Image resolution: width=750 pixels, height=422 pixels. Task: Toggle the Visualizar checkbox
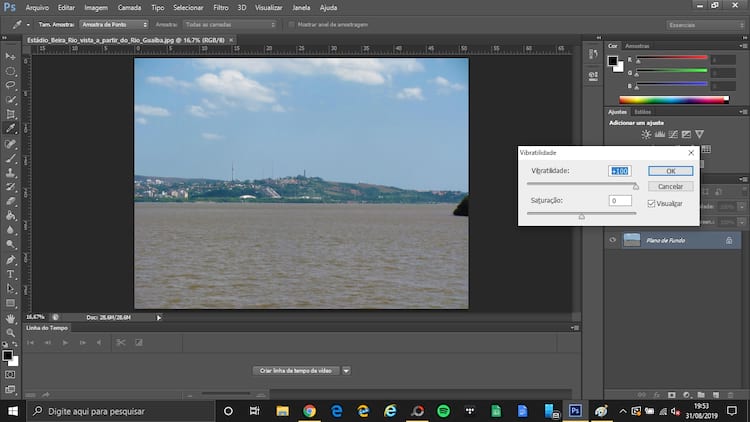(x=651, y=204)
